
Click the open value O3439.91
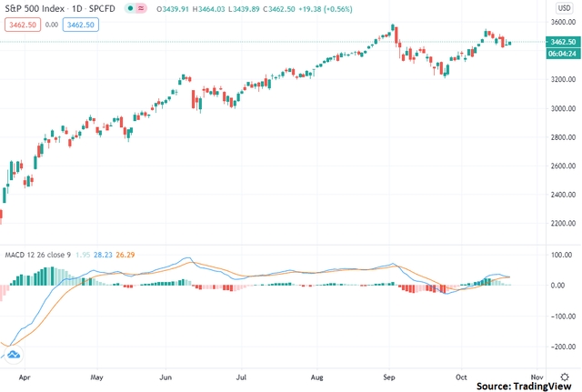click(x=173, y=9)
